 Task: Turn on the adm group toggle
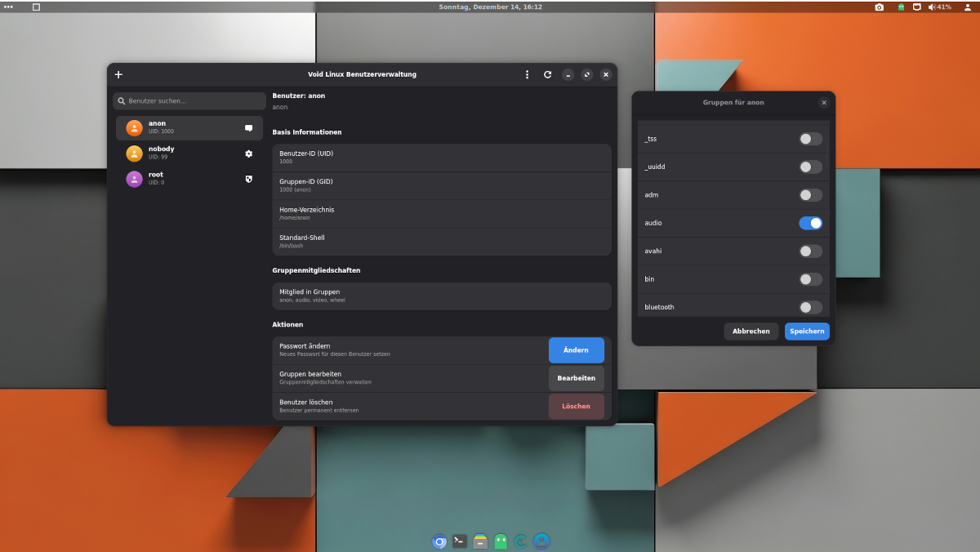point(809,195)
